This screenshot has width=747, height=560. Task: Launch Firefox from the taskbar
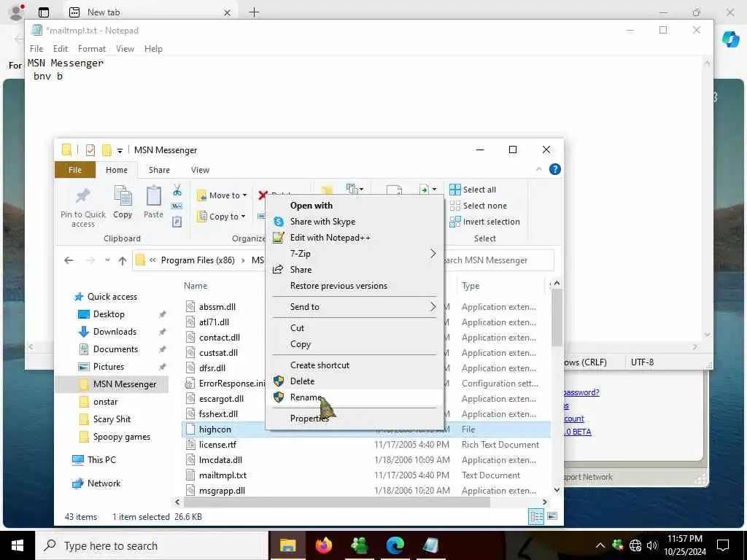tap(323, 545)
